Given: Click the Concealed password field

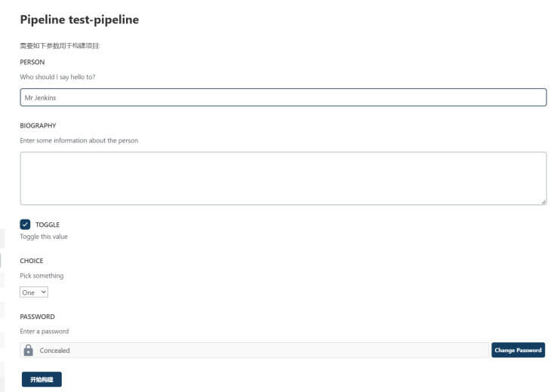Looking at the screenshot, I should coord(254,351).
